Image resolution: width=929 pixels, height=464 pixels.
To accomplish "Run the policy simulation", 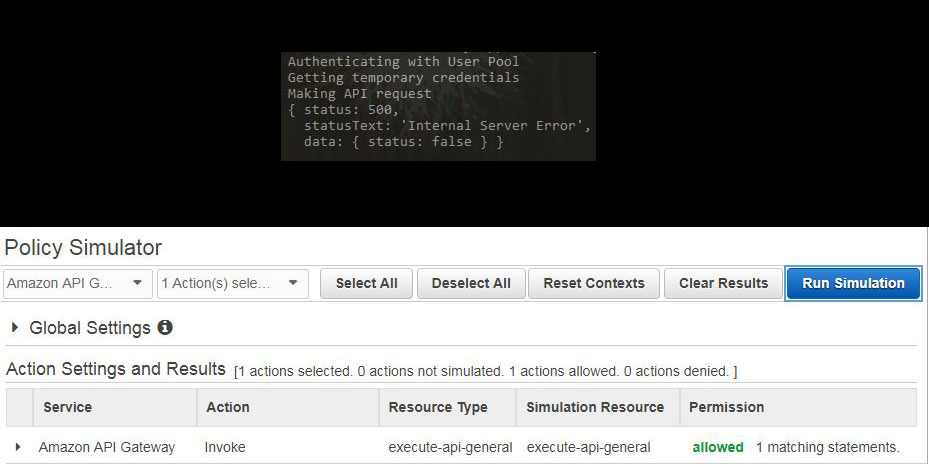I will tap(853, 283).
